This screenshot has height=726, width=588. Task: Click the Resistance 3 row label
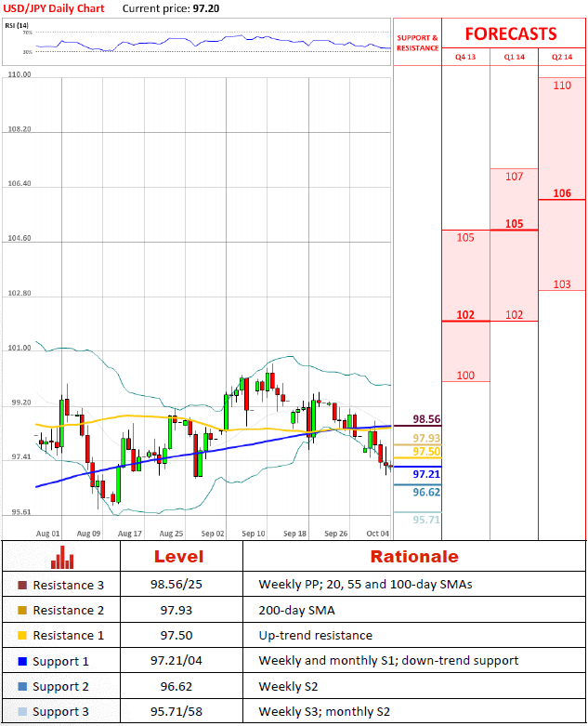[69, 586]
